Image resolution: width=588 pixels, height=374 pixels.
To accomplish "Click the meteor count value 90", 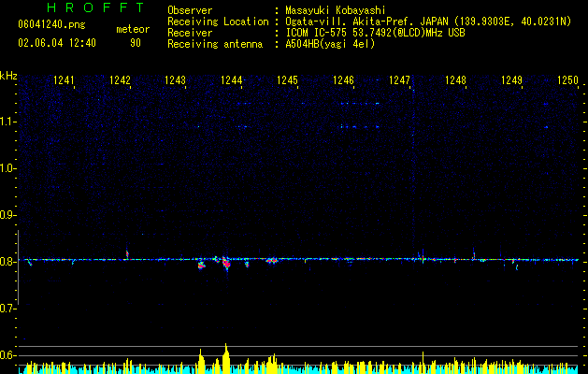I will pos(136,43).
